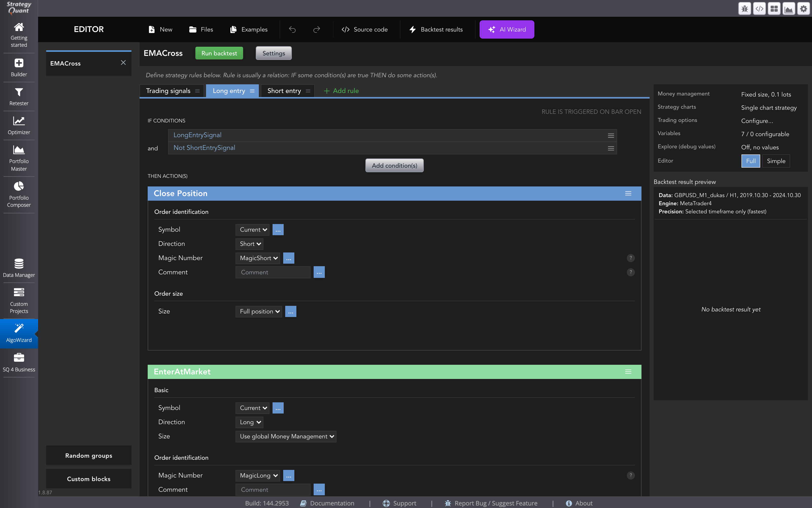Viewport: 812px width, 508px height.
Task: Open MagicShort magic number dropdown
Action: (258, 258)
